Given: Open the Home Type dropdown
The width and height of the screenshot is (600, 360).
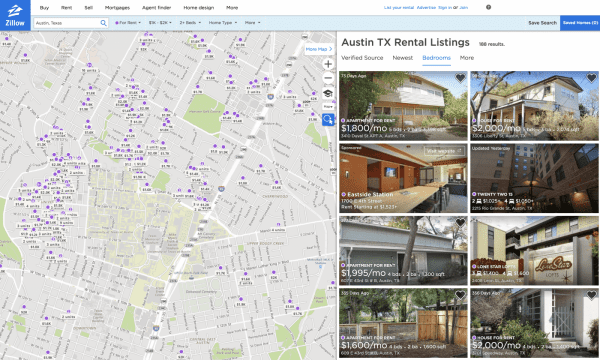Looking at the screenshot, I should (x=223, y=23).
